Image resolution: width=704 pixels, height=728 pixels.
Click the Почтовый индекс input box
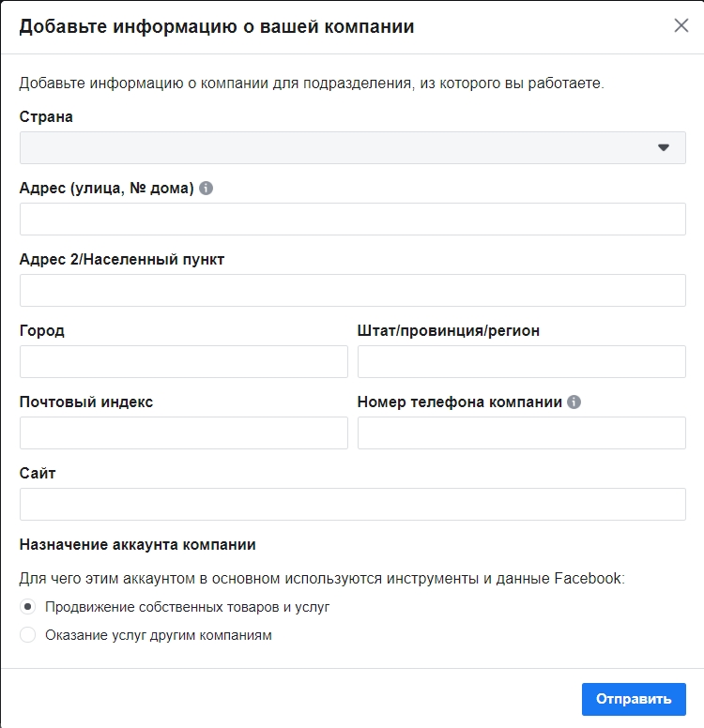click(184, 432)
